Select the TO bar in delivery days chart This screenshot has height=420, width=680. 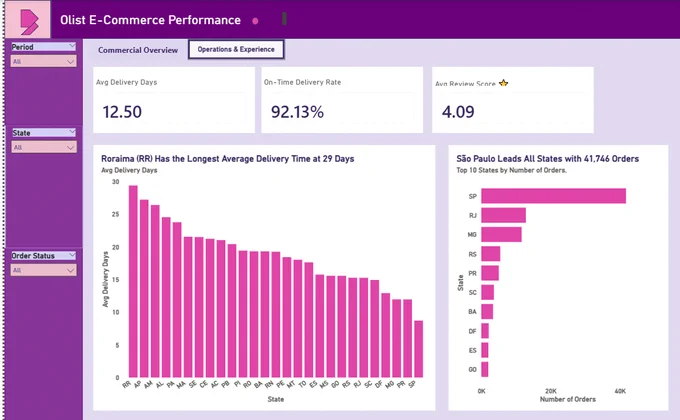coord(309,320)
